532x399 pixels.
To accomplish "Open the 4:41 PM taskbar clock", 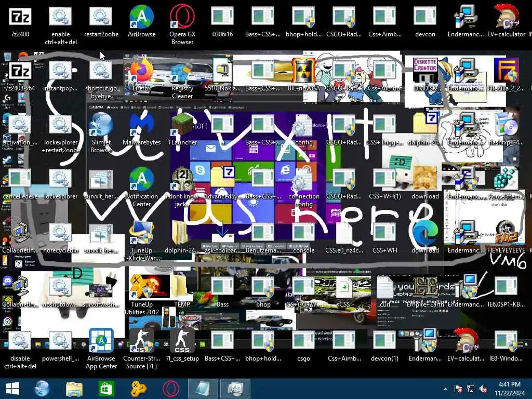I will coord(509,389).
